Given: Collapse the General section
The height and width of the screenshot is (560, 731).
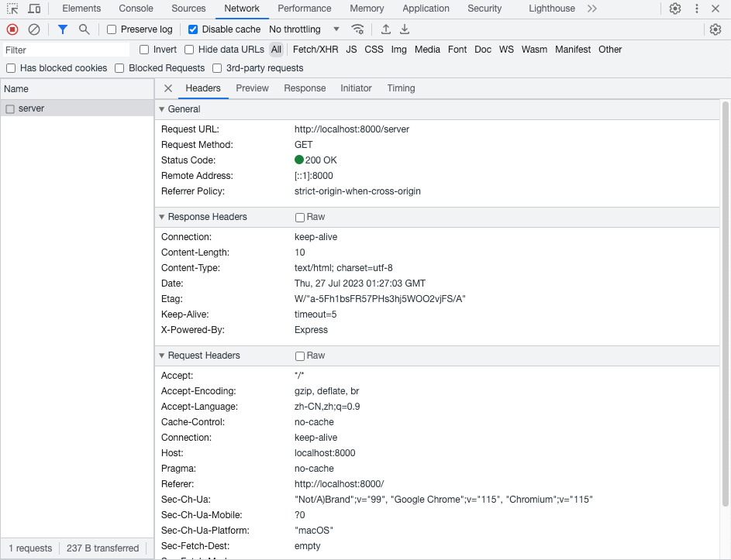Looking at the screenshot, I should coord(162,109).
